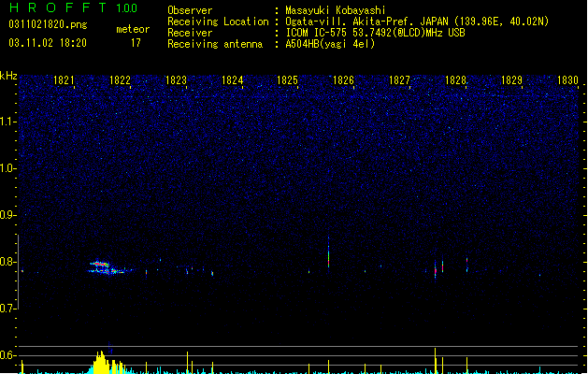Viewport: 588px width, 374px height.
Task: Click the Receiving Location label
Action: [x=218, y=22]
